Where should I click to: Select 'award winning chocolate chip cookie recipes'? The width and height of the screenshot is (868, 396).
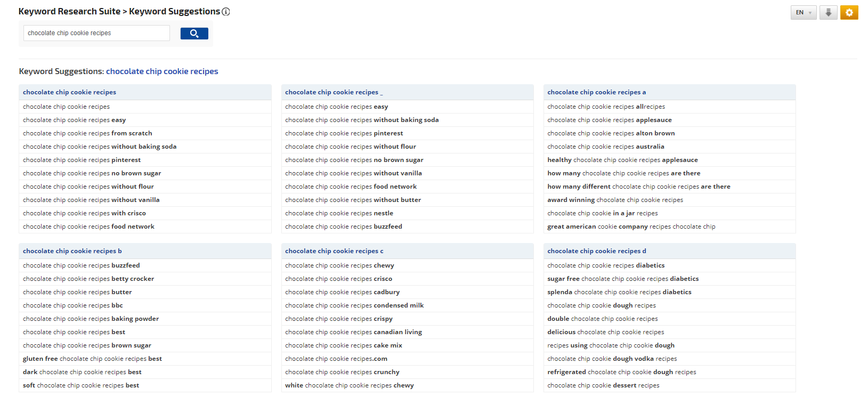pyautogui.click(x=615, y=200)
